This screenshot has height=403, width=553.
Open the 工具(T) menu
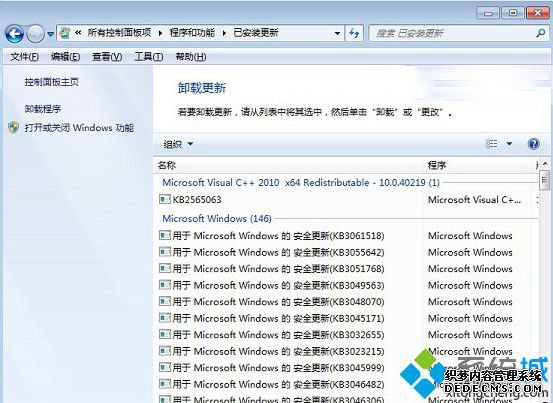[148, 56]
